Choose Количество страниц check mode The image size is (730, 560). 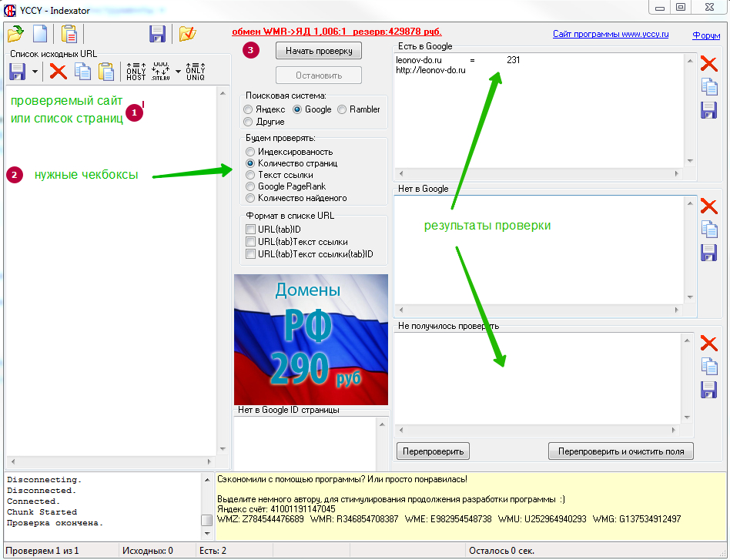[x=292, y=163]
